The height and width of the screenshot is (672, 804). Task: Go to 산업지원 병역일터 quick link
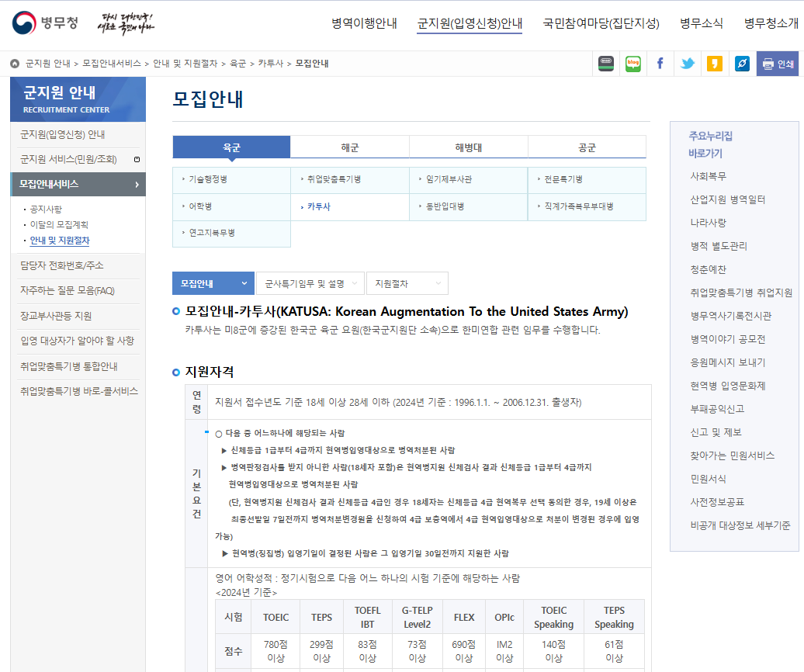[728, 199]
